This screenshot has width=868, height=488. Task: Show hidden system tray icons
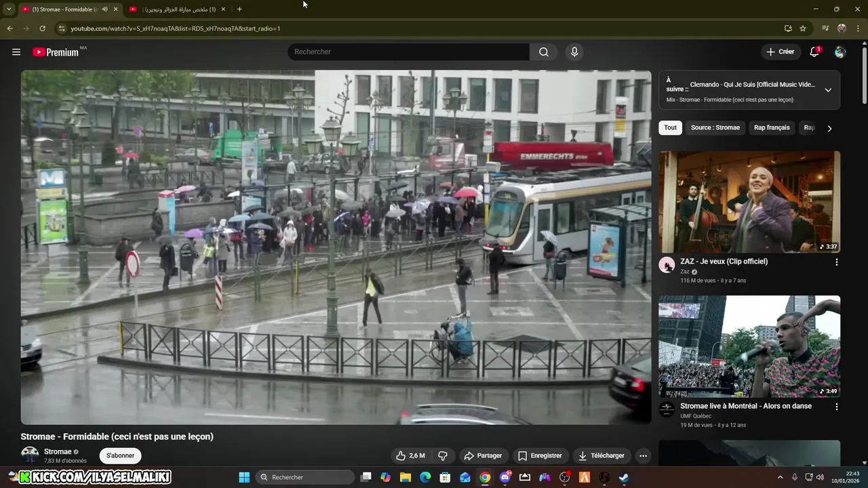click(780, 477)
